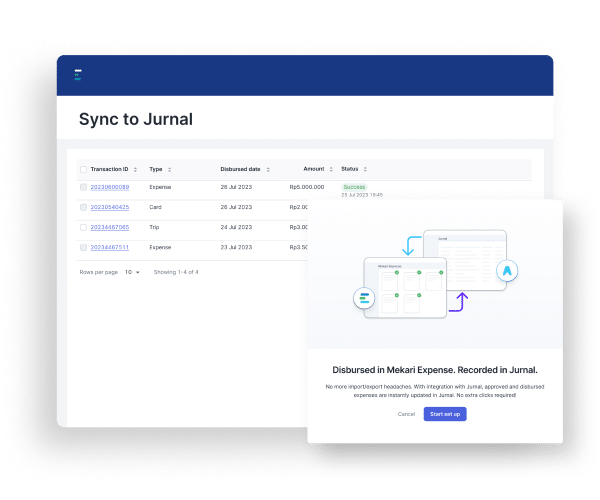
Task: Click the 'Disbursed in Mekari Expense' dialog heading
Action: tap(435, 370)
